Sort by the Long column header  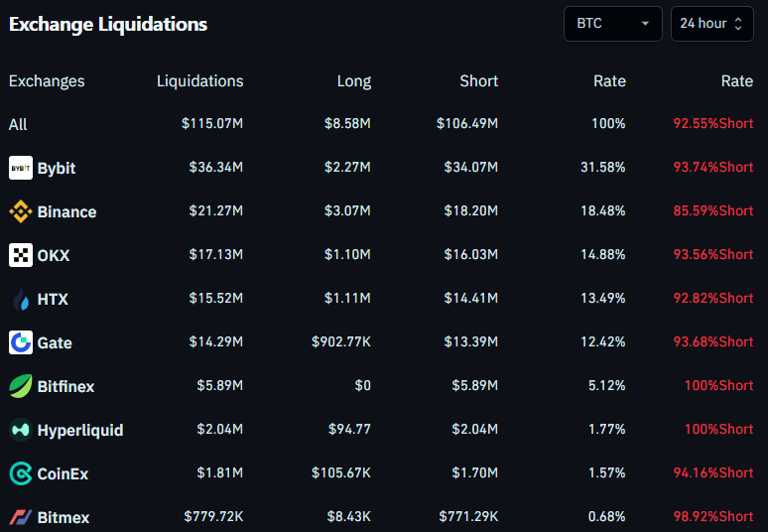(x=354, y=81)
